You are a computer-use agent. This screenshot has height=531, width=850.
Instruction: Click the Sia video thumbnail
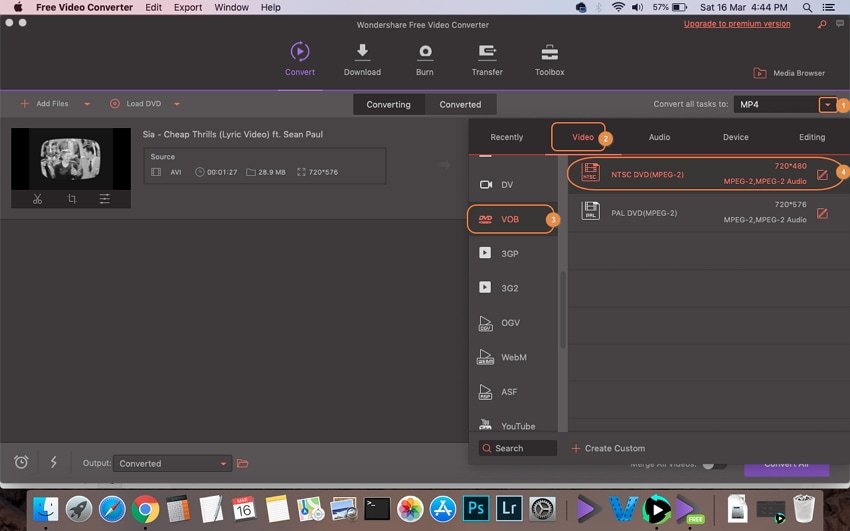point(71,159)
